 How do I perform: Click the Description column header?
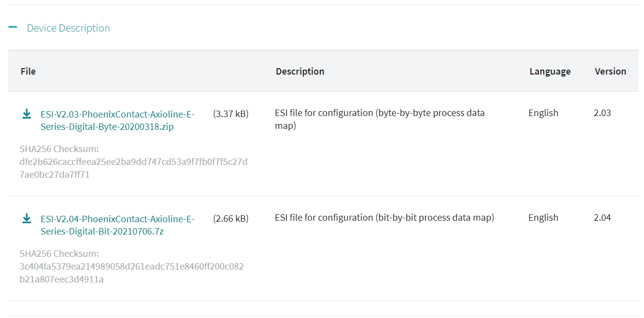coord(300,71)
